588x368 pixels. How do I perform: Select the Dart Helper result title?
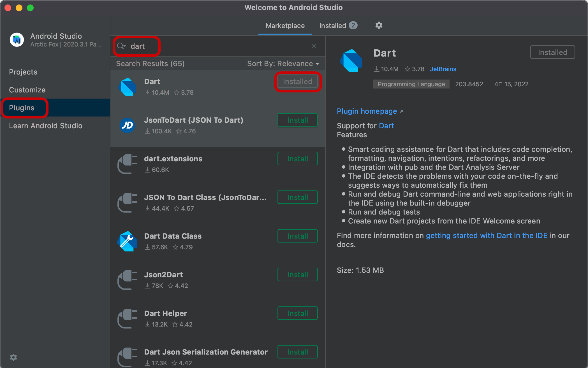[165, 313]
